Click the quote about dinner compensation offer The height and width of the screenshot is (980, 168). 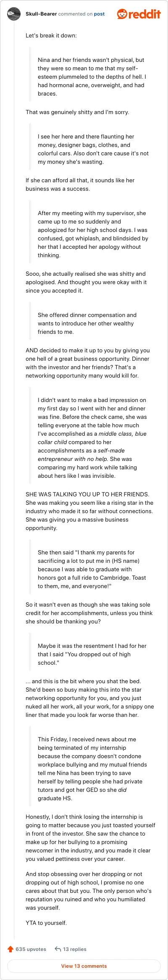click(x=87, y=324)
